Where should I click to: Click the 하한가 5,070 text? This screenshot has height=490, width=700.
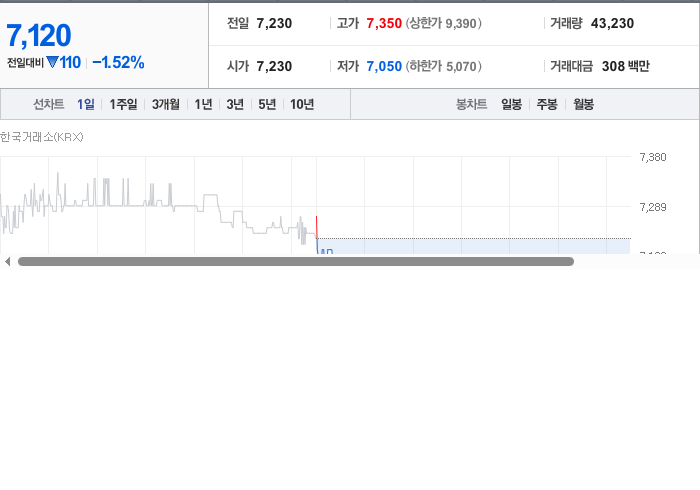[x=444, y=66]
